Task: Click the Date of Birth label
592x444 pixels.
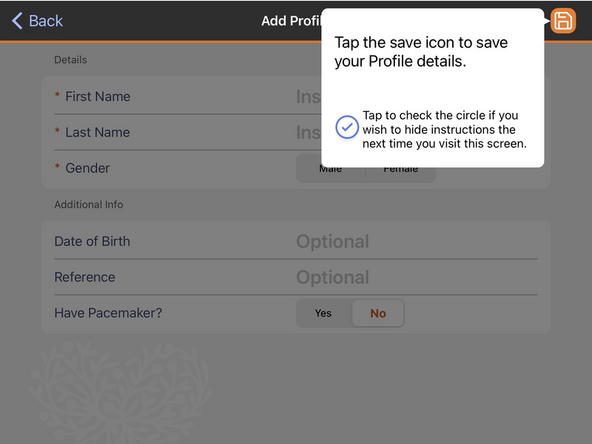Action: 92,242
